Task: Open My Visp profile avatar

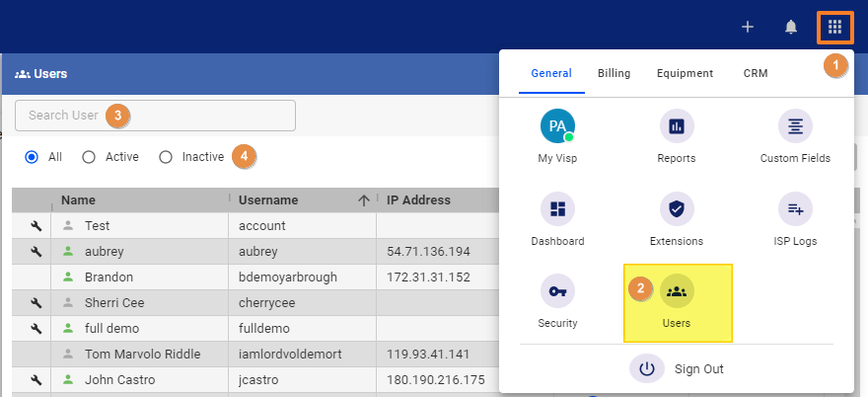Action: [557, 125]
